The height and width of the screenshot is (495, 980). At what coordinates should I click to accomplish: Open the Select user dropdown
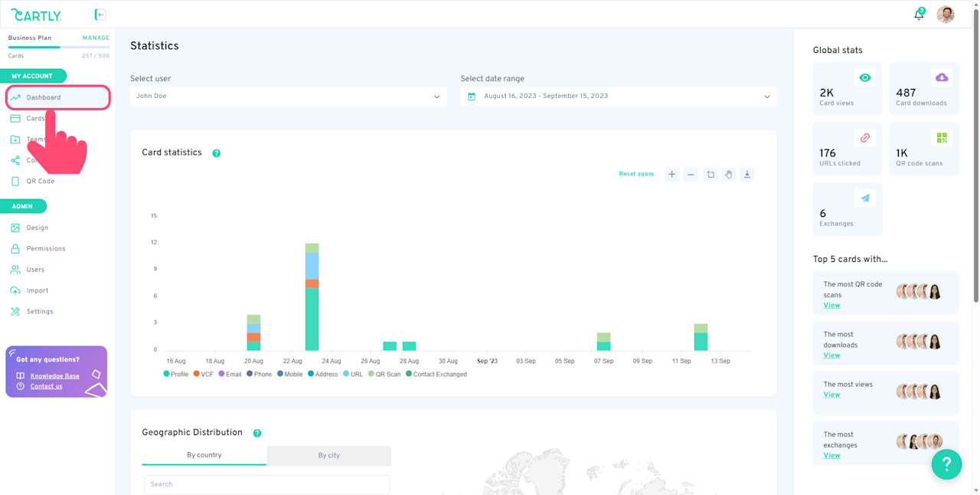[288, 97]
